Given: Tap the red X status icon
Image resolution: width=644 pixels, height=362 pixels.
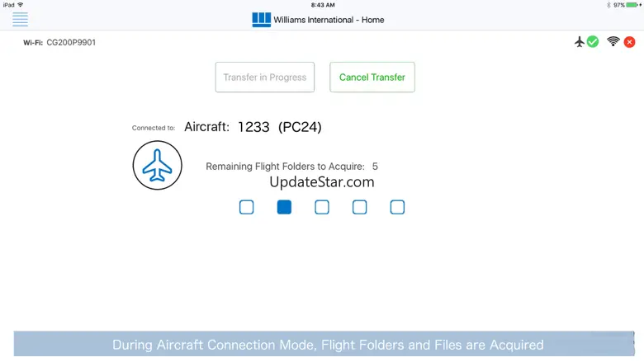Looking at the screenshot, I should [x=629, y=42].
